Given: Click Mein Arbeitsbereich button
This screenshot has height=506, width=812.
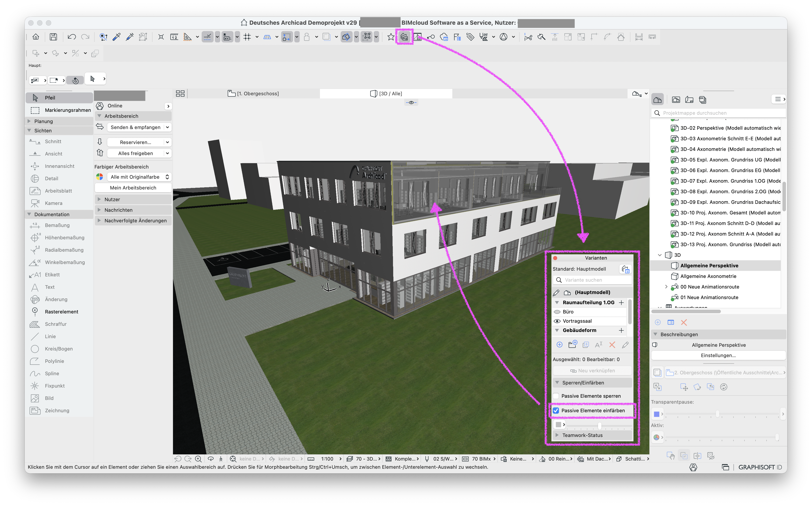Looking at the screenshot, I should click(x=133, y=188).
